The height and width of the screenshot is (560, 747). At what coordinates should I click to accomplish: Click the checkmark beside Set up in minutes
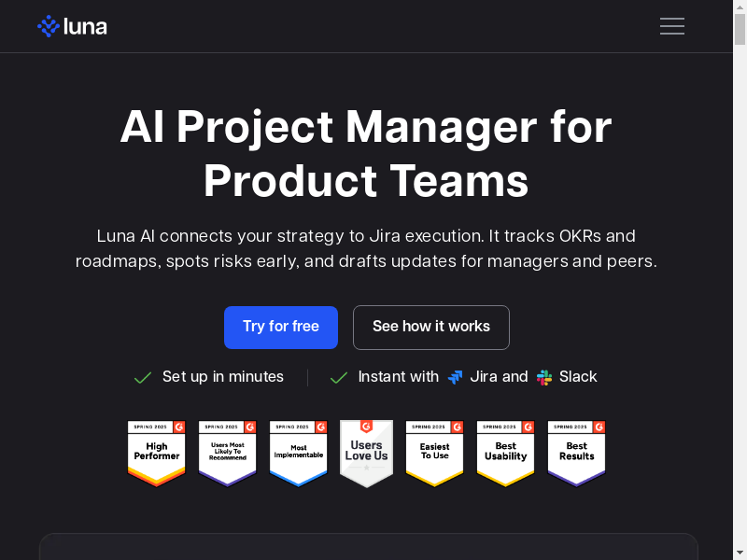[143, 377]
